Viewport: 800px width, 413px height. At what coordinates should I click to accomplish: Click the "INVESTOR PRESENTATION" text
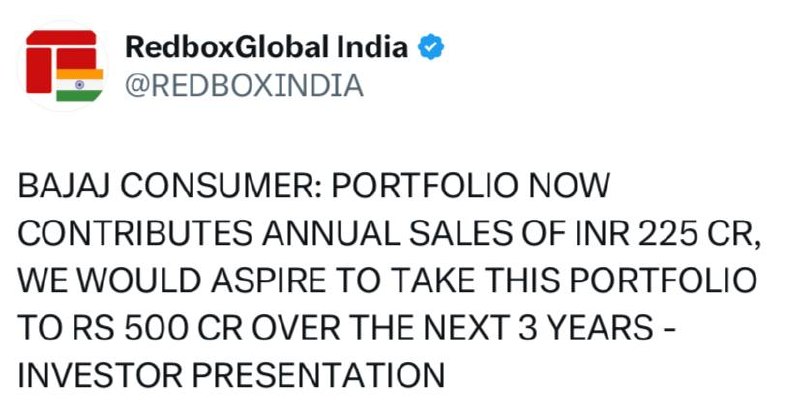point(231,375)
